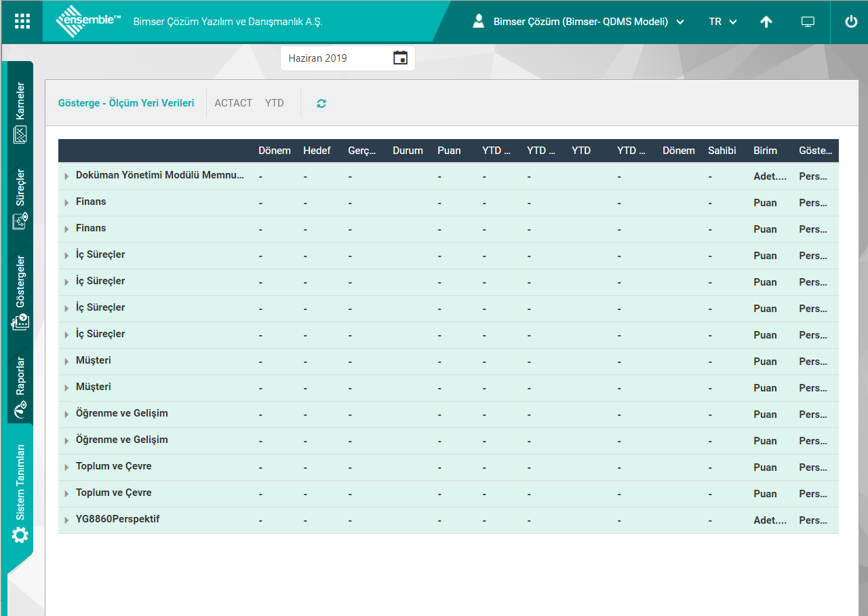Open the TR language dropdown

click(722, 22)
